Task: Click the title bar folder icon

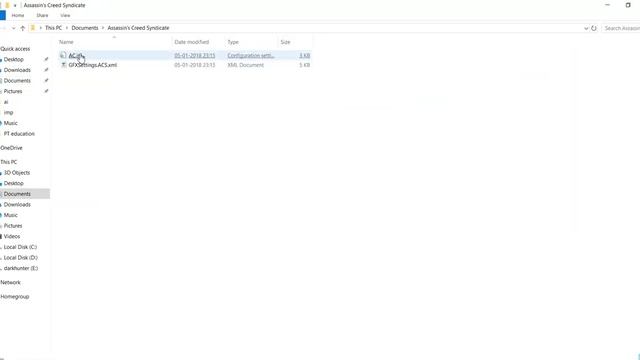Action: click(7, 5)
